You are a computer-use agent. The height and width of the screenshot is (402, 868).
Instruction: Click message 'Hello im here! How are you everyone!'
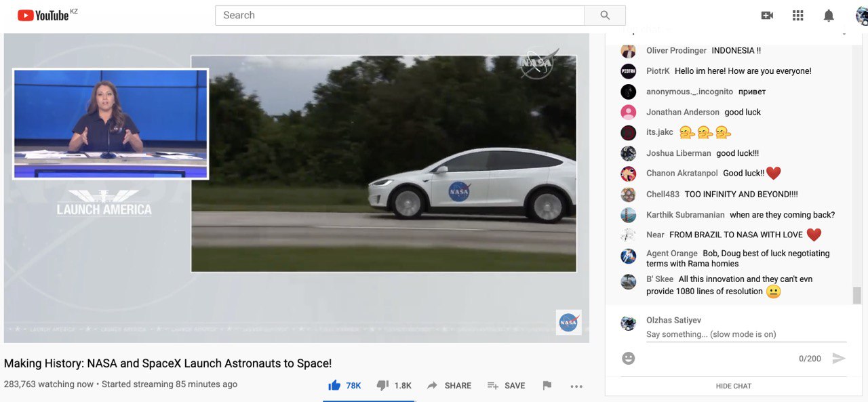click(743, 71)
